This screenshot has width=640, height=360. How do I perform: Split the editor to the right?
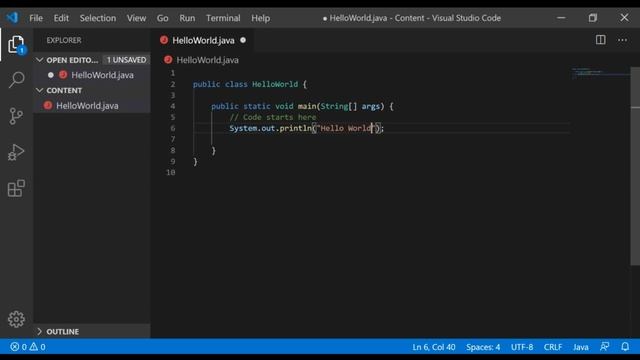600,40
